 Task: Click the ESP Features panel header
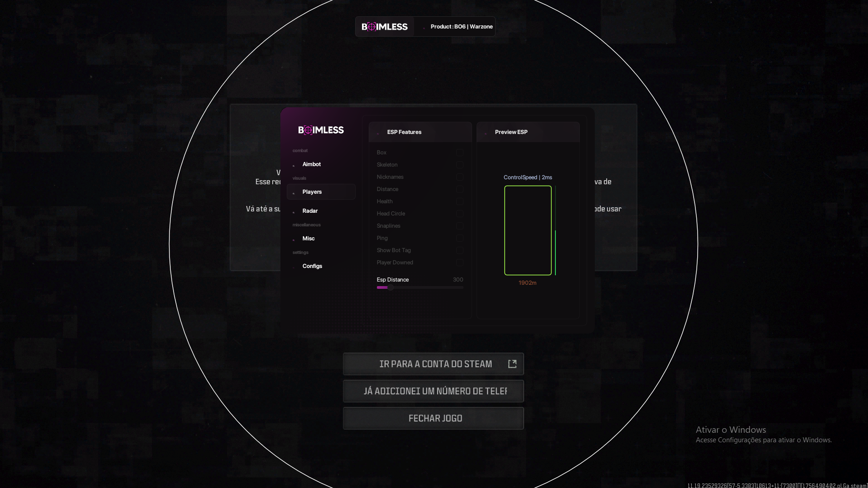(x=420, y=132)
